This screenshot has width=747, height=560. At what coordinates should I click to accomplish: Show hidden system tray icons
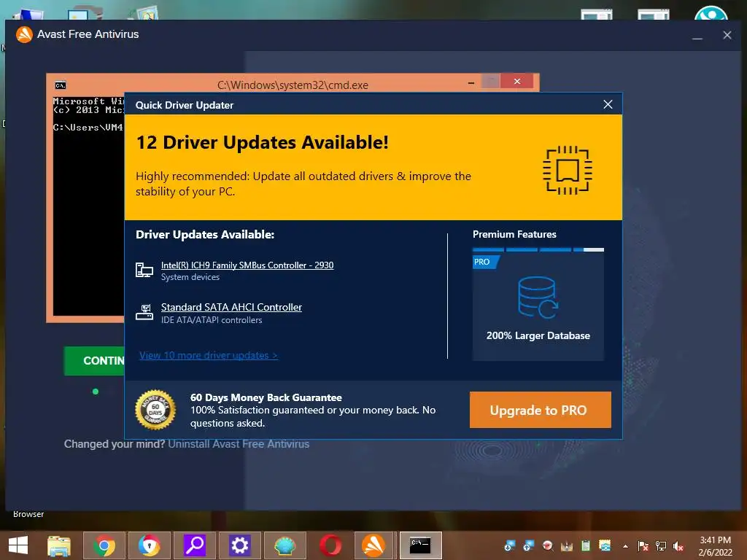[x=625, y=546]
